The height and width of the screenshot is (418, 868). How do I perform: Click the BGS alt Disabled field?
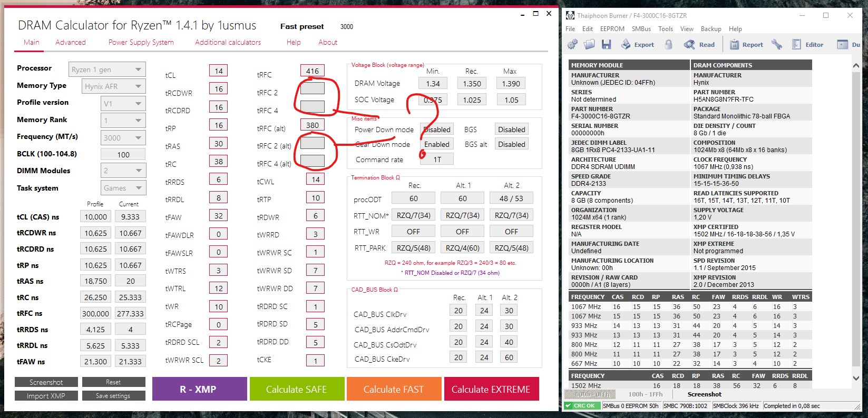coord(511,144)
